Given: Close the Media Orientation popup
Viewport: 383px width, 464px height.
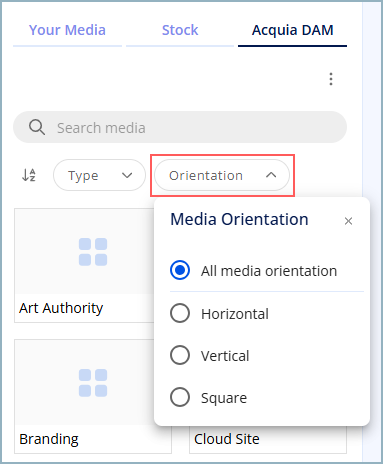Looking at the screenshot, I should [348, 221].
